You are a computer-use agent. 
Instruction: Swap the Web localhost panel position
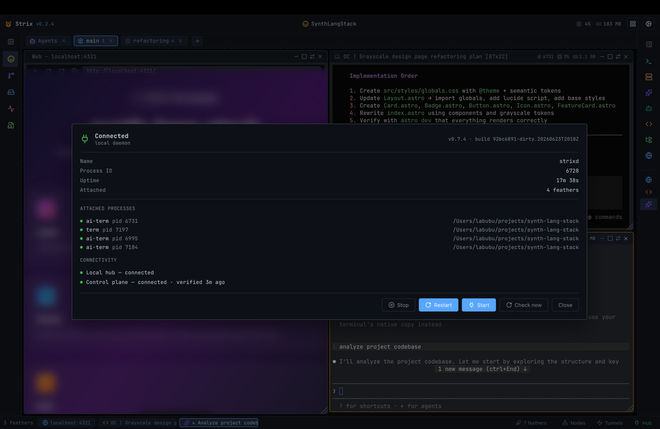pyautogui.click(x=312, y=56)
